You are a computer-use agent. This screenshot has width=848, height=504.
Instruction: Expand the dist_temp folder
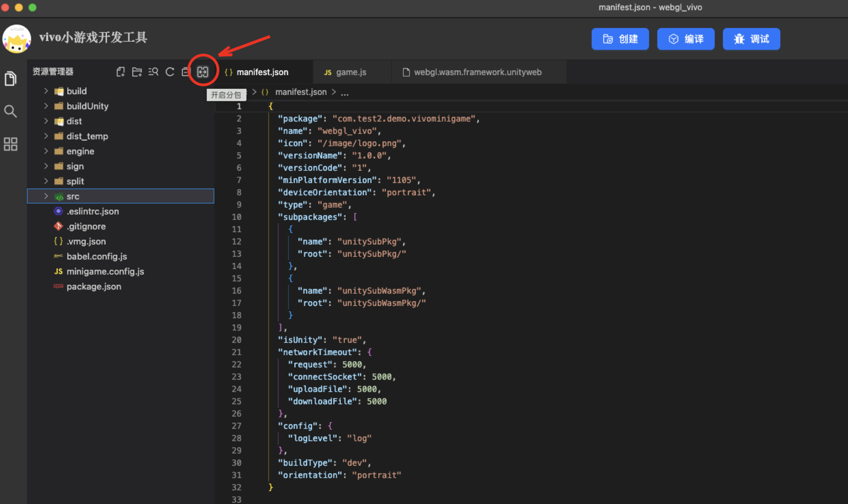46,136
